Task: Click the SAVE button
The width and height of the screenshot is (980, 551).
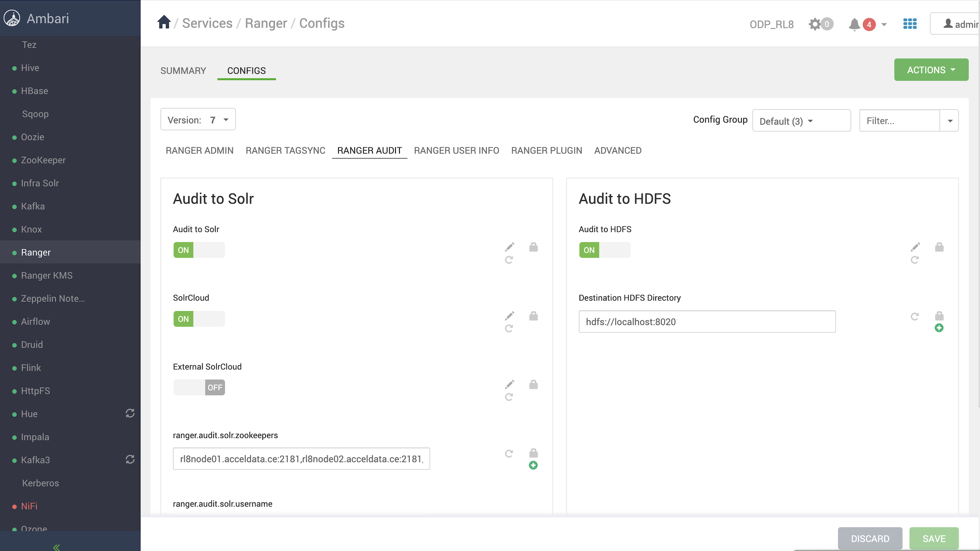Action: point(934,538)
